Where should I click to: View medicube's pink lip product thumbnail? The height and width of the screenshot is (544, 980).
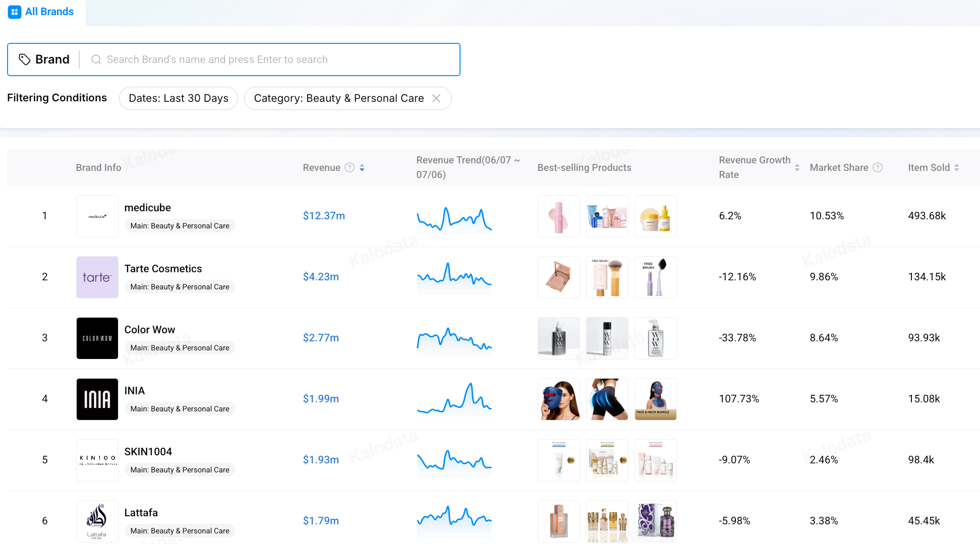click(559, 216)
